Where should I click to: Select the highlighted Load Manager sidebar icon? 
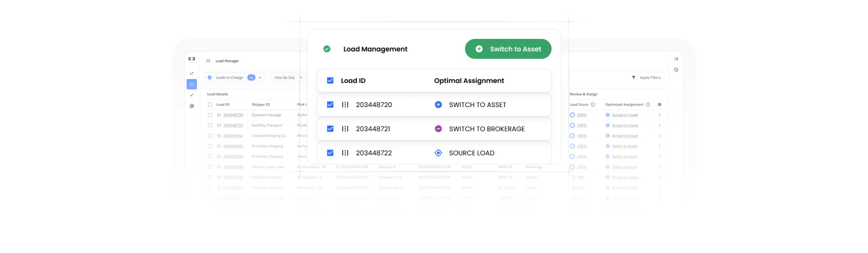192,84
